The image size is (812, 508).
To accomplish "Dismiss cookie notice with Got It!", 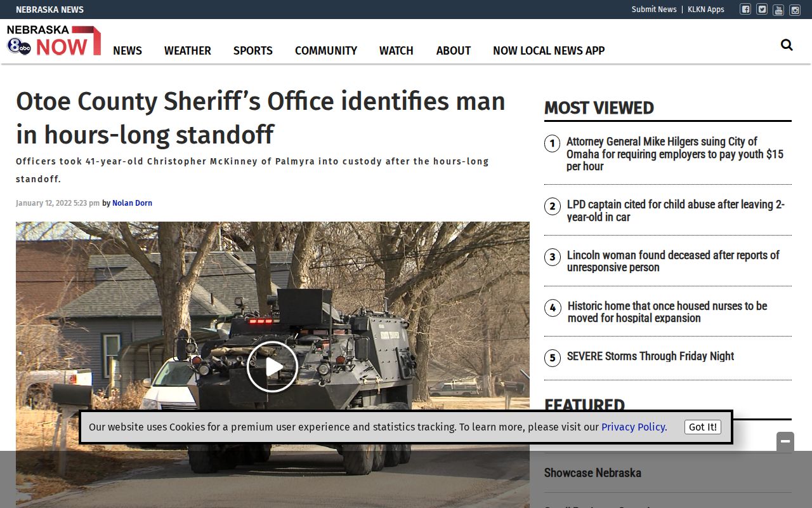I will tap(703, 427).
